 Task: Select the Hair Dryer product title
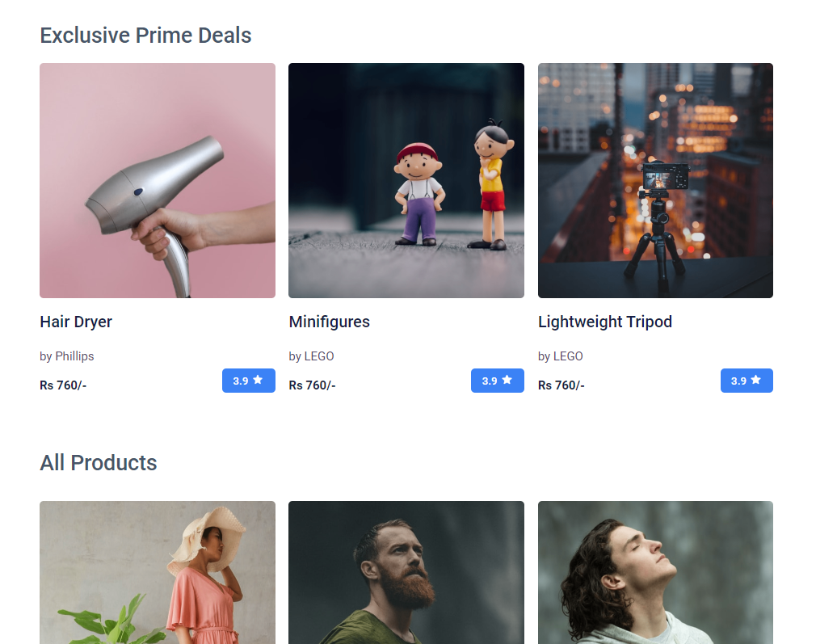pyautogui.click(x=76, y=322)
